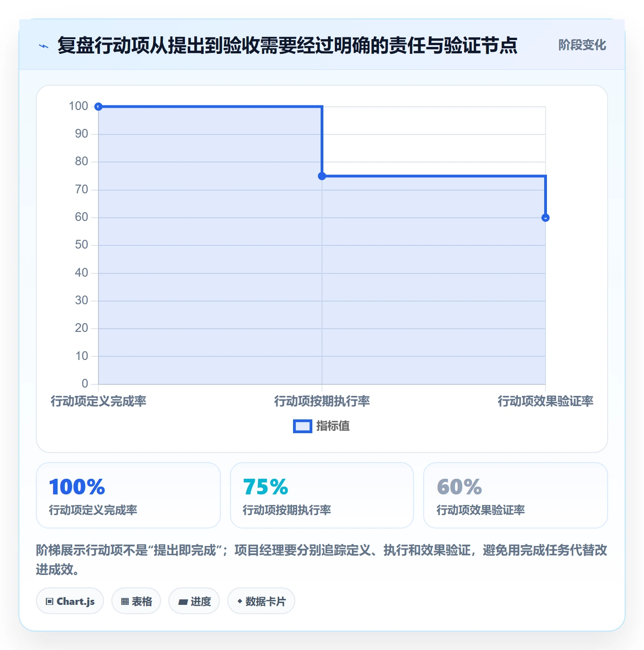Click x-axis label 行动项按期执行率

point(322,401)
